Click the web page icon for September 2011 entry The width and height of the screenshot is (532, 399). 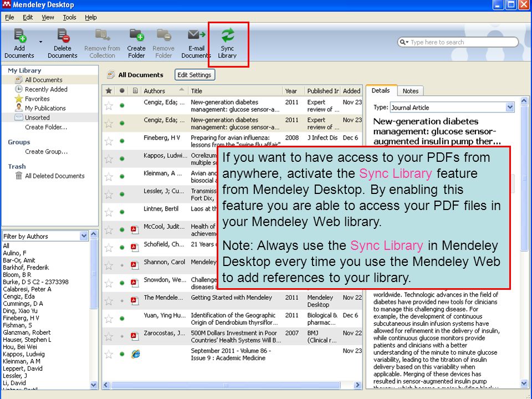[x=135, y=354]
